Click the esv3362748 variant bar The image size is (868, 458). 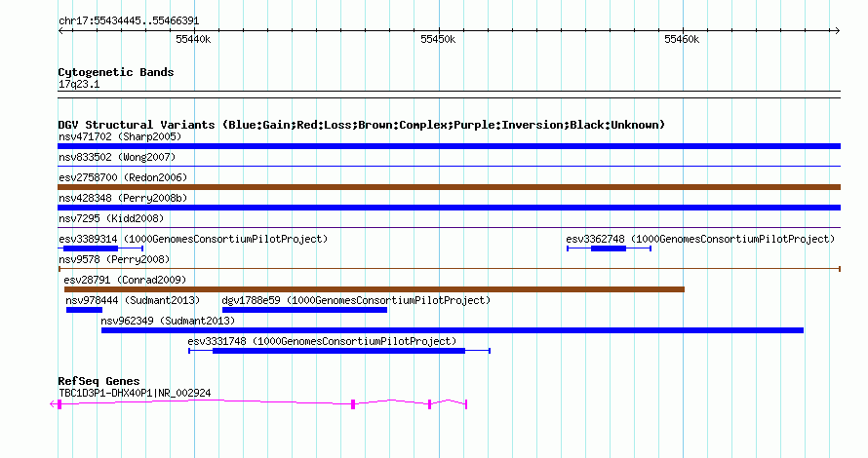coord(609,248)
